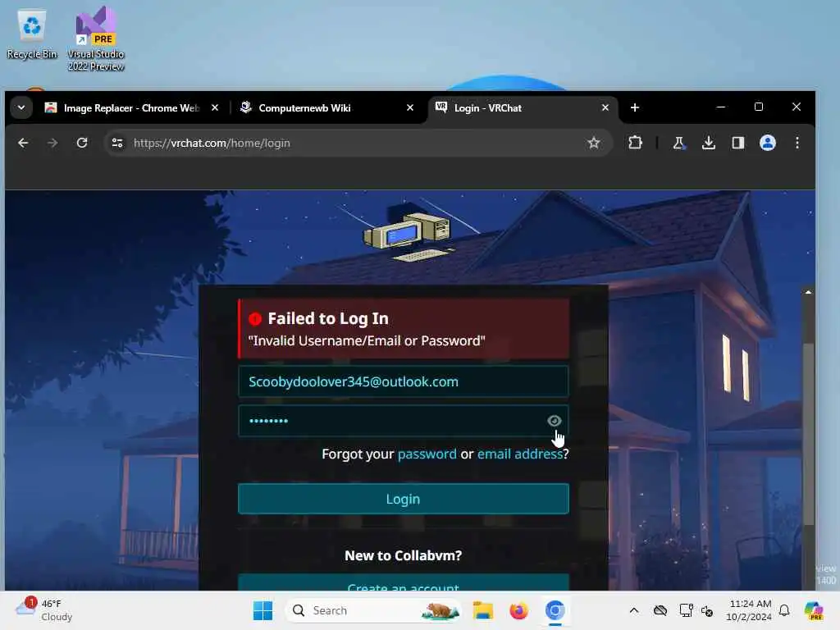Image resolution: width=840 pixels, height=630 pixels.
Task: Open the Chrome extensions puzzle menu
Action: (x=636, y=143)
